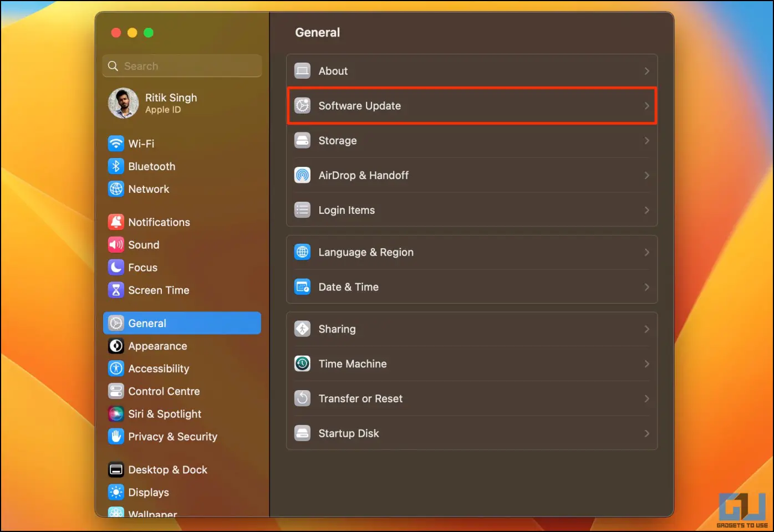Click the Login Items list icon
This screenshot has height=532, width=774.
coord(302,210)
